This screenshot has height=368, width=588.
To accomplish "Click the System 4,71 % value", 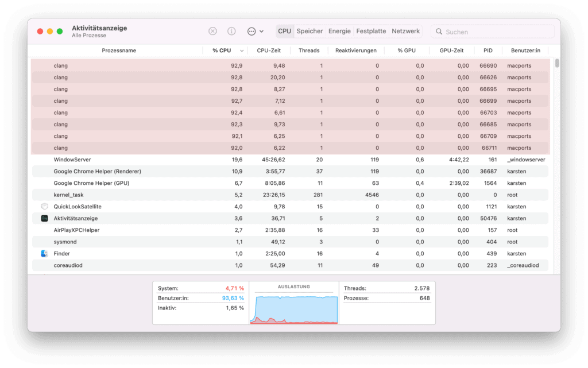I will pyautogui.click(x=234, y=288).
